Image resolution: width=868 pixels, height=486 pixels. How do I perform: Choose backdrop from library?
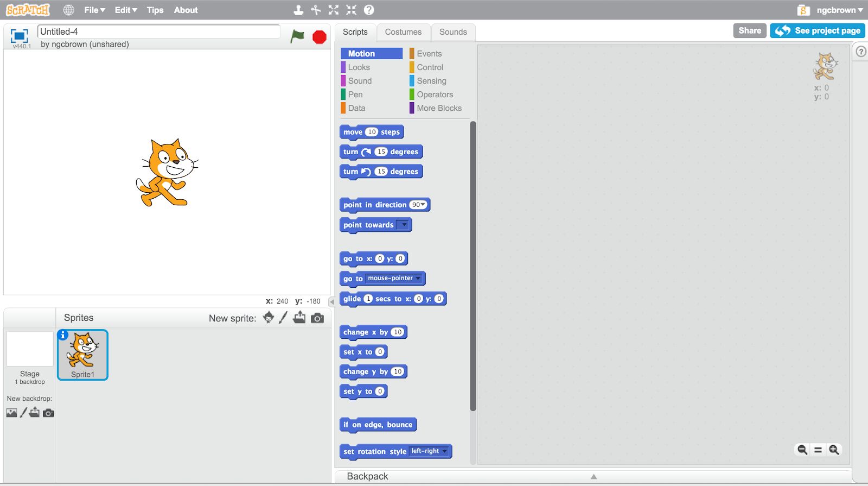[x=11, y=413]
